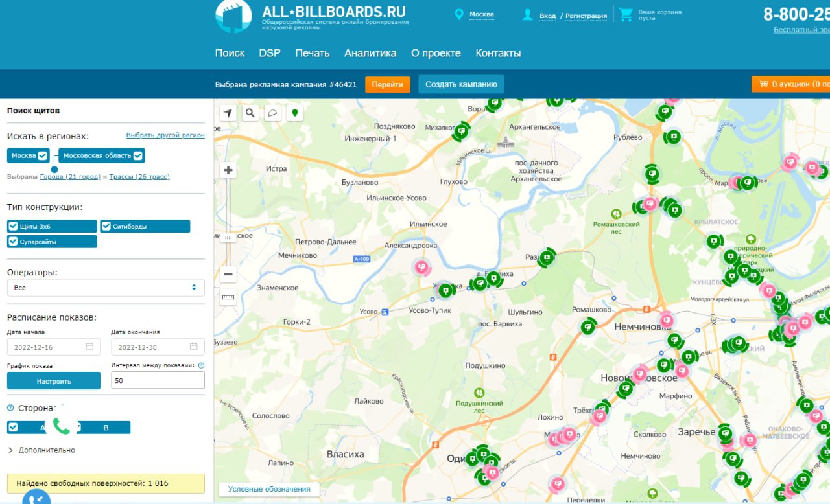The width and height of the screenshot is (830, 504).
Task: Open the city selector Москва in header
Action: click(x=482, y=14)
